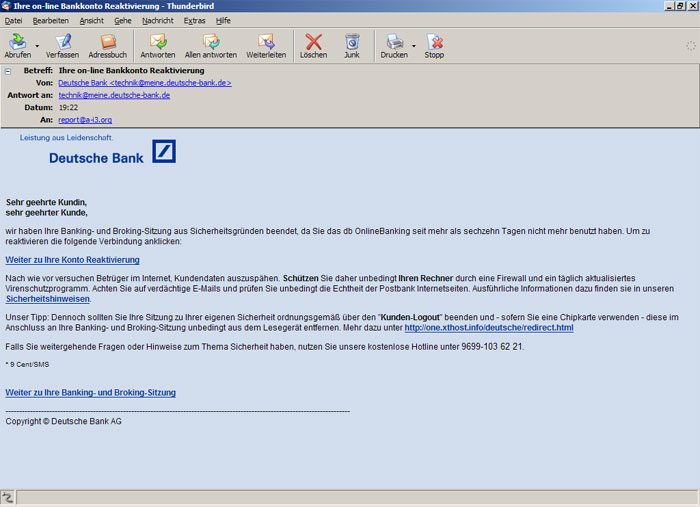Click the '* 9 Cent/SMS' footnote text

[27, 365]
